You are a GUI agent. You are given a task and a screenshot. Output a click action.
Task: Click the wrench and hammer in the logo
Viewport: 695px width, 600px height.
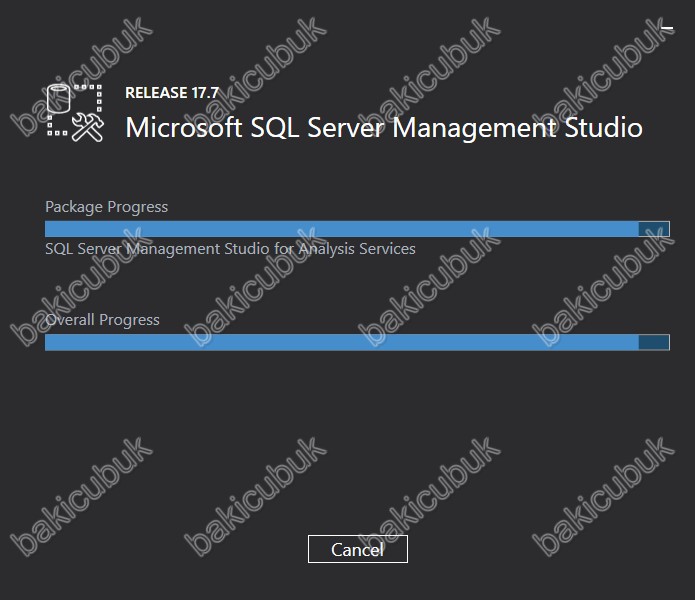click(88, 128)
